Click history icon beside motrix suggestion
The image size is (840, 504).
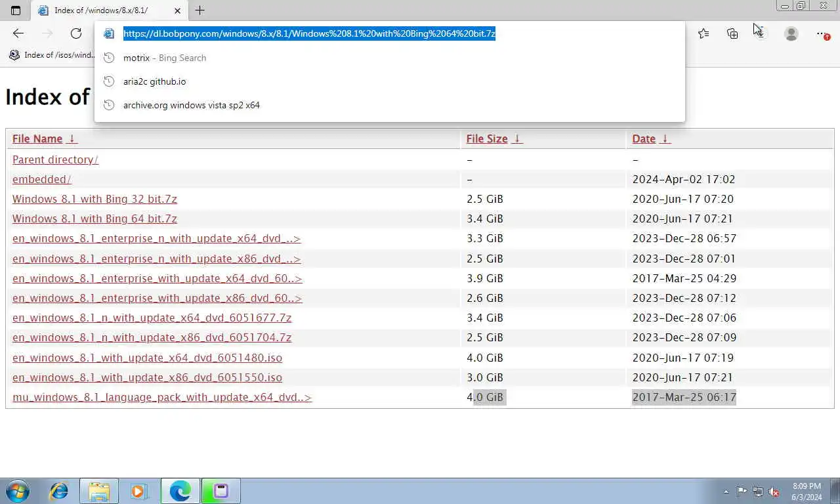[110, 58]
